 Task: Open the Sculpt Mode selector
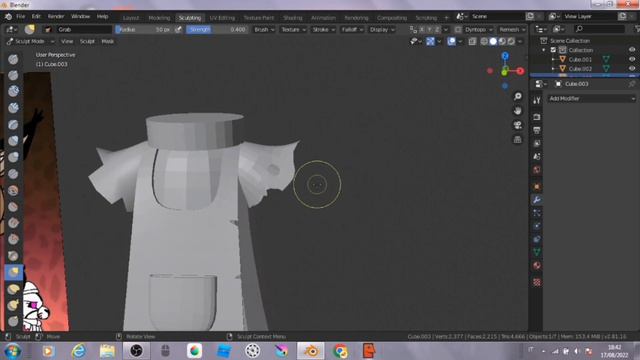(x=31, y=41)
